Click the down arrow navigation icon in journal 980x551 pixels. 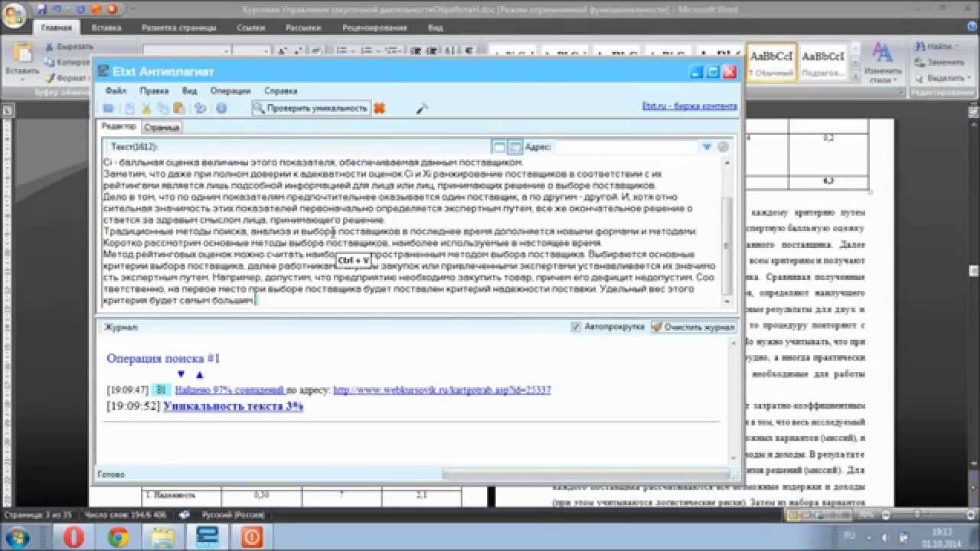[x=181, y=374]
